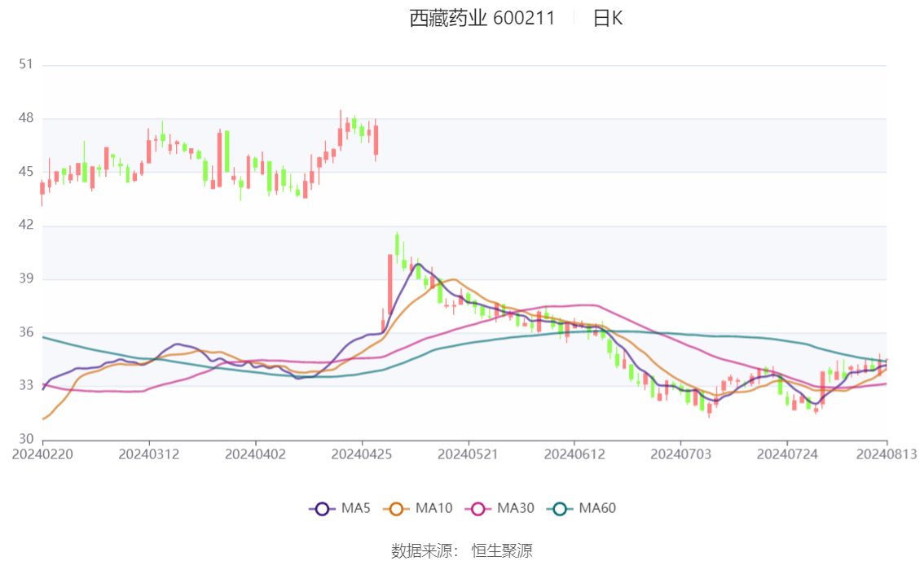This screenshot has height=561, width=924.
Task: Click the MA5 legend label text
Action: (356, 508)
